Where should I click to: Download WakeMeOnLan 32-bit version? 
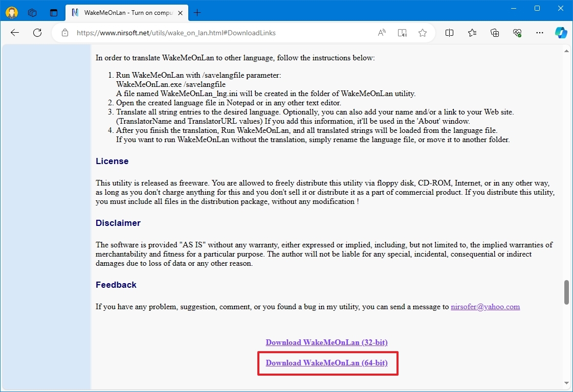(x=326, y=342)
